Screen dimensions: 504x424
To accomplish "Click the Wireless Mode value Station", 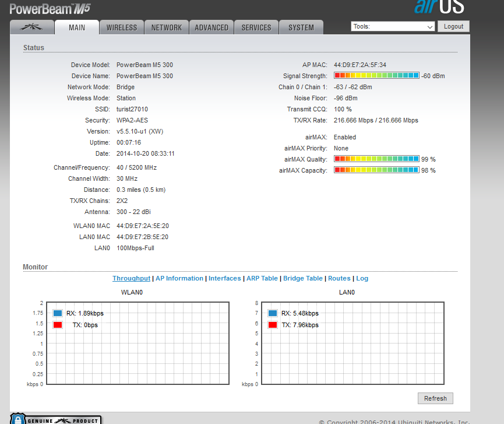I will coord(126,98).
